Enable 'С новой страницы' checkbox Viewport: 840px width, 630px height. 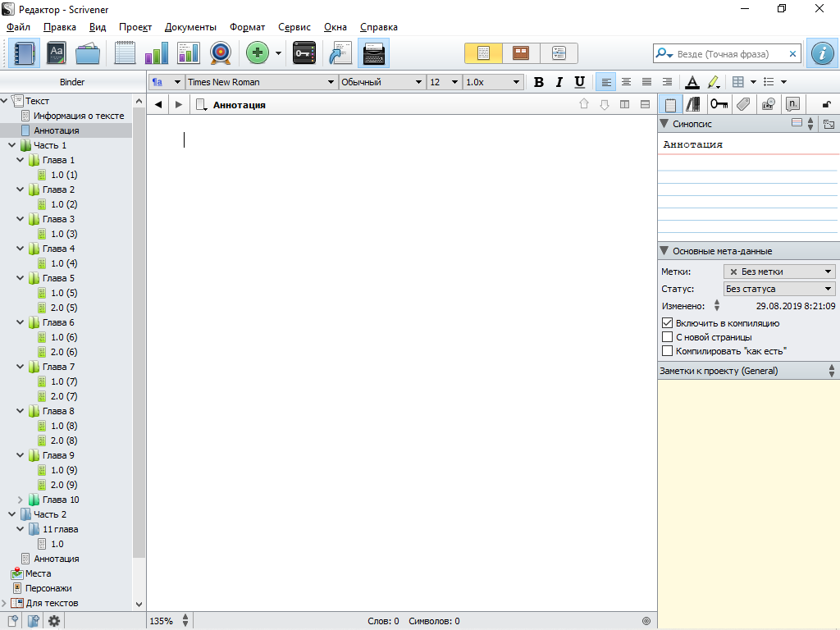(x=667, y=337)
